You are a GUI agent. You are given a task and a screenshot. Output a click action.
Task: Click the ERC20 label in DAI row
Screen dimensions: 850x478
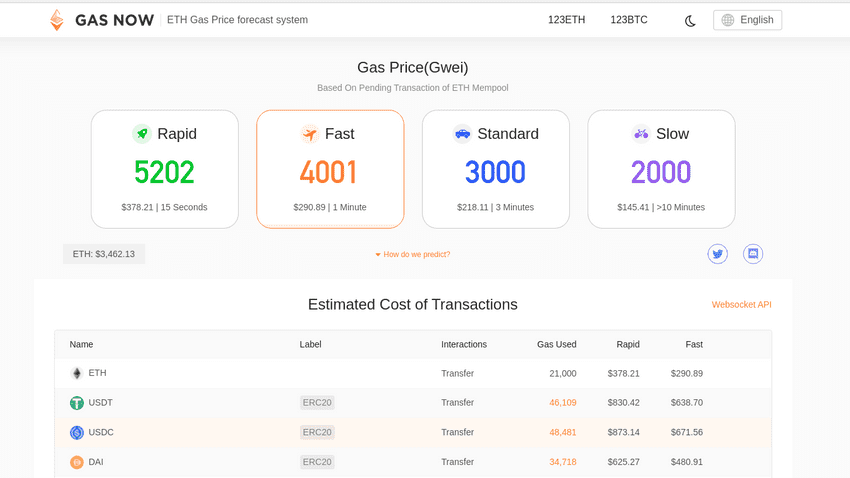pyautogui.click(x=317, y=462)
